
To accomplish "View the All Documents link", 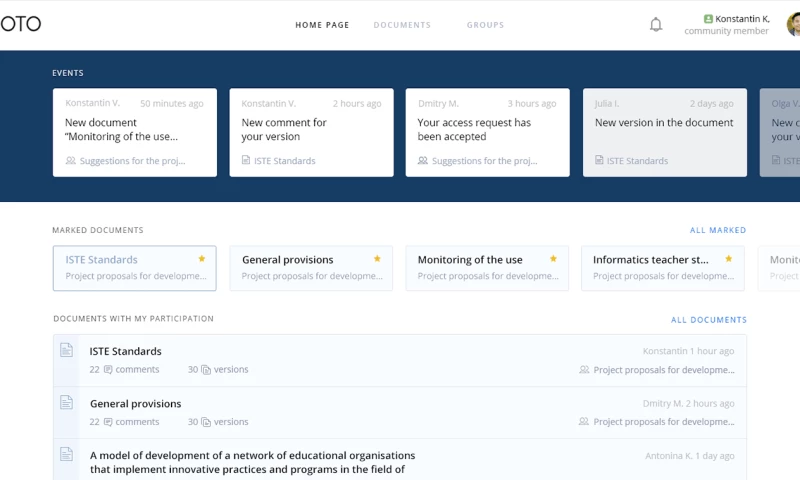I will click(709, 320).
